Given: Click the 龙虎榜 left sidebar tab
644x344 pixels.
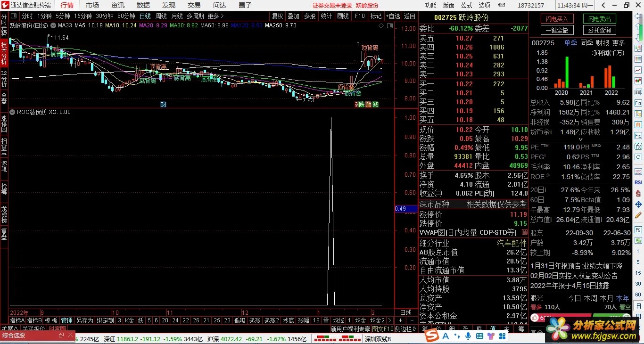Looking at the screenshot, I should (4, 214).
